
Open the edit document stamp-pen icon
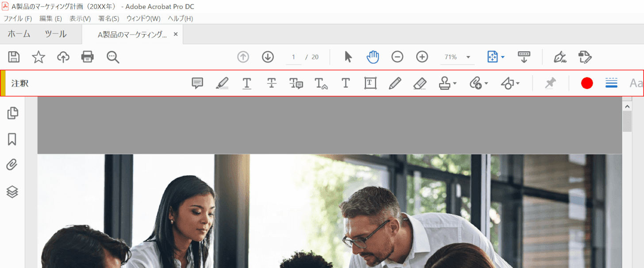(585, 57)
